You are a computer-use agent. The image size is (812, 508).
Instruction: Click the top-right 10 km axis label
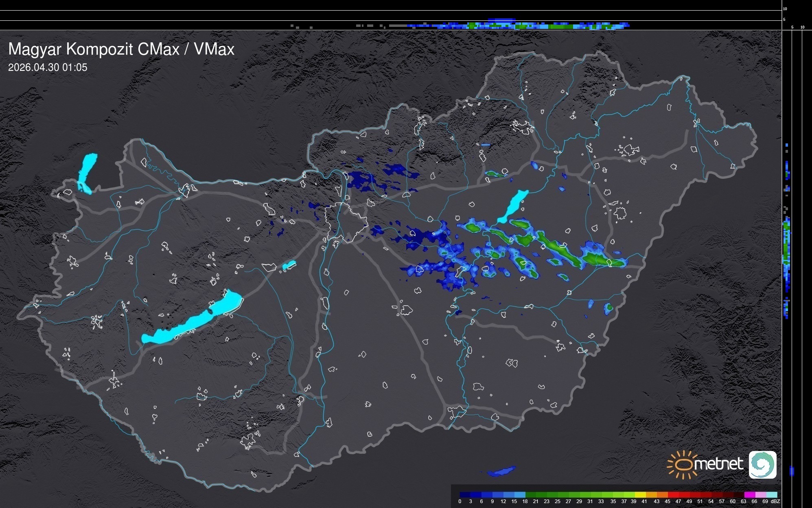(x=785, y=9)
